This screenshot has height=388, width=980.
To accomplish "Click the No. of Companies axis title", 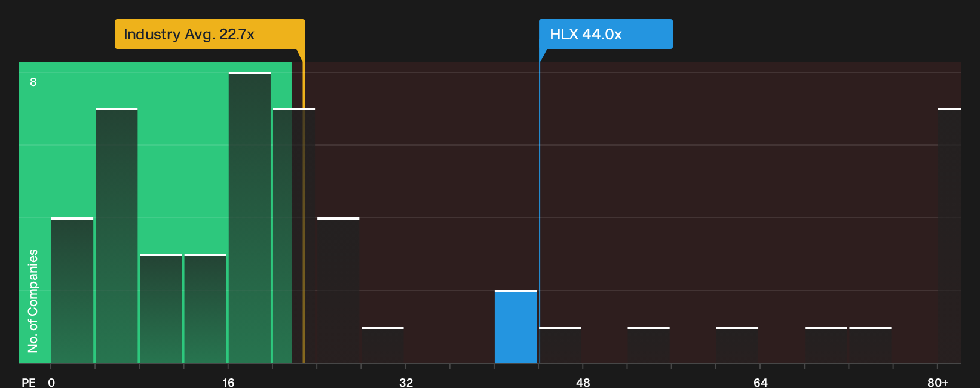I will 33,301.
